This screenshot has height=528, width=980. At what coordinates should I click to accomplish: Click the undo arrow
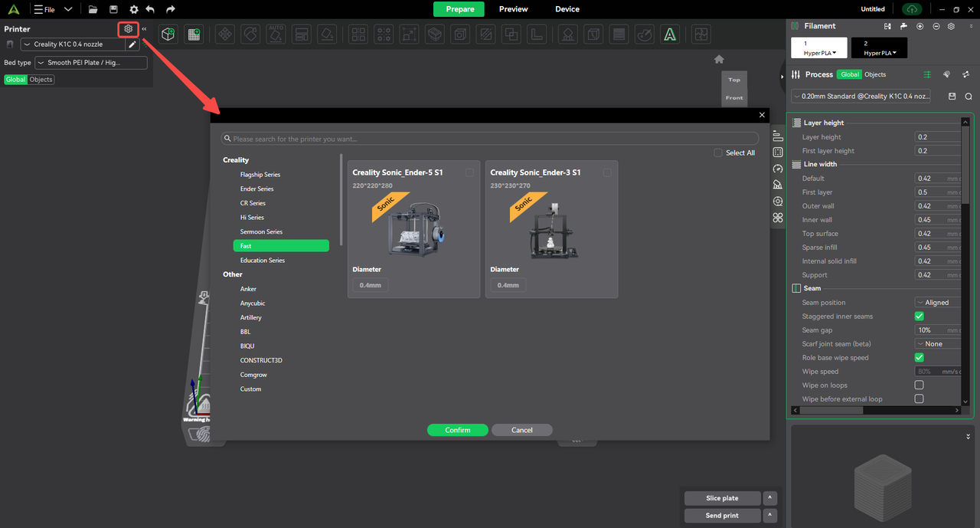click(x=151, y=9)
